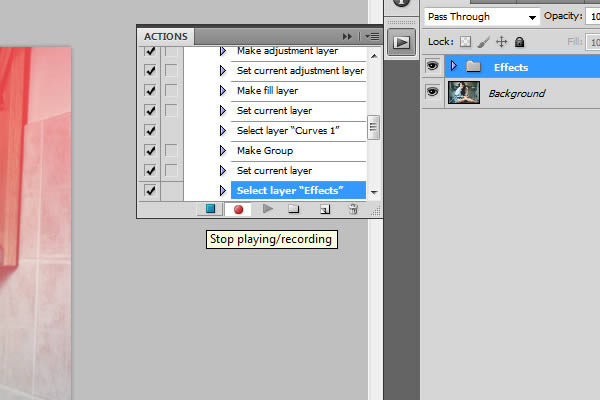The height and width of the screenshot is (400, 600).
Task: Click the Stop playing/recording button
Action: pyautogui.click(x=210, y=209)
